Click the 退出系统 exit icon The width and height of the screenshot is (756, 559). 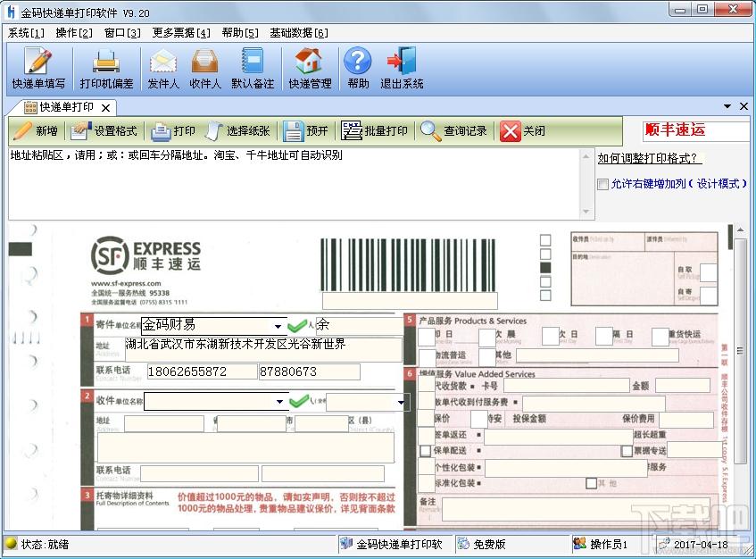click(402, 69)
